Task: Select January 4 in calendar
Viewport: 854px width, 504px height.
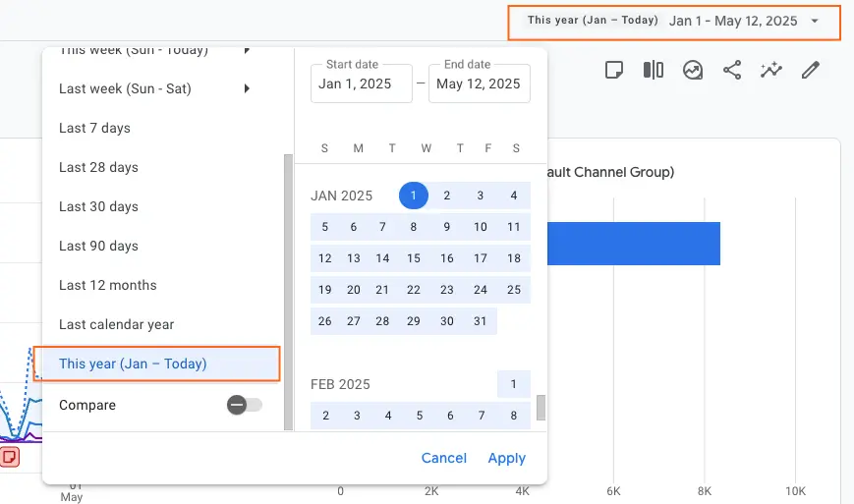Action: [514, 196]
